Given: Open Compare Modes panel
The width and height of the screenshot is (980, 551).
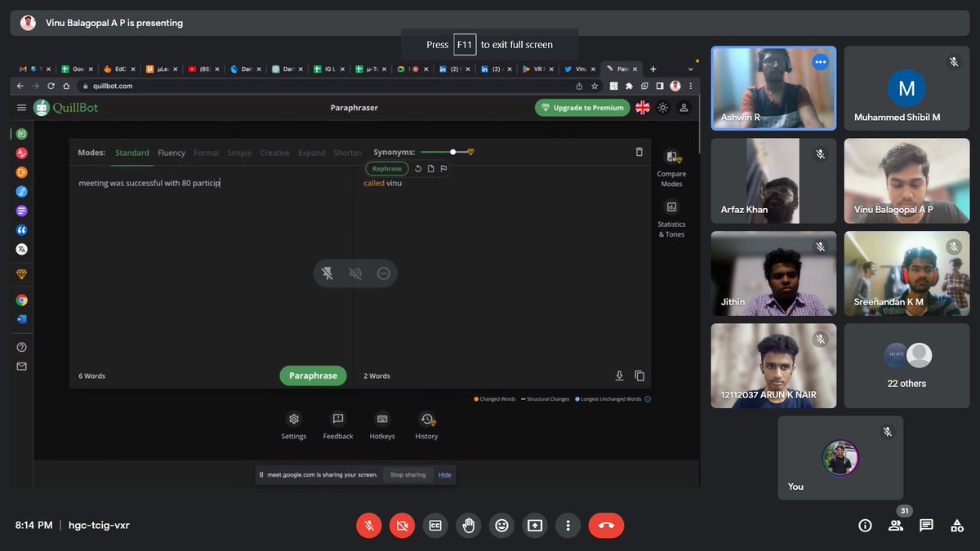Looking at the screenshot, I should tap(671, 167).
